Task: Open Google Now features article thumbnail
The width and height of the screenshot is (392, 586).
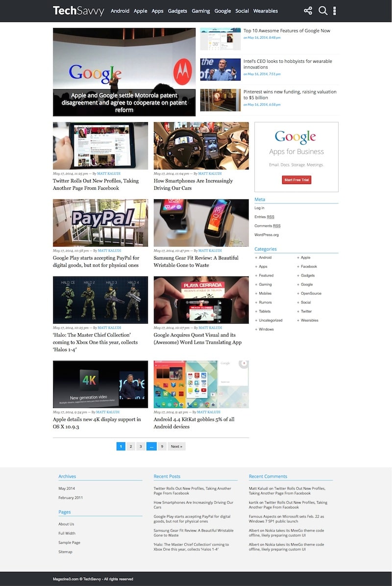Action: click(x=220, y=39)
